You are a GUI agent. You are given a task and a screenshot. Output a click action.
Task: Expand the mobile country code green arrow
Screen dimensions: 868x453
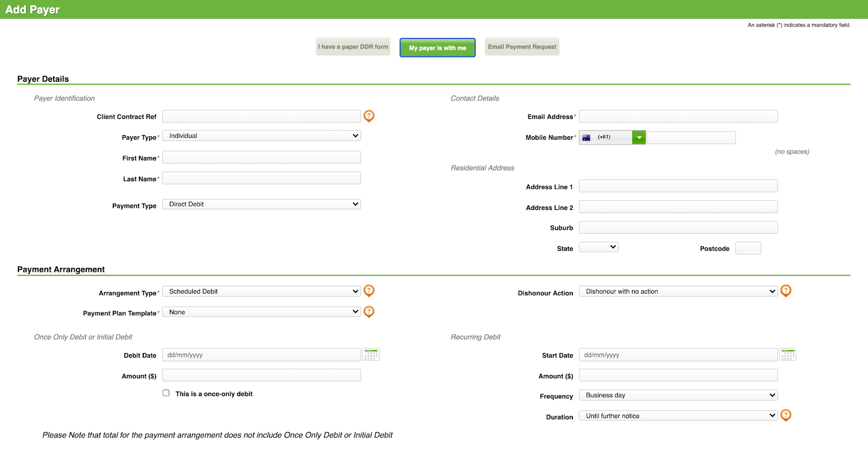639,137
